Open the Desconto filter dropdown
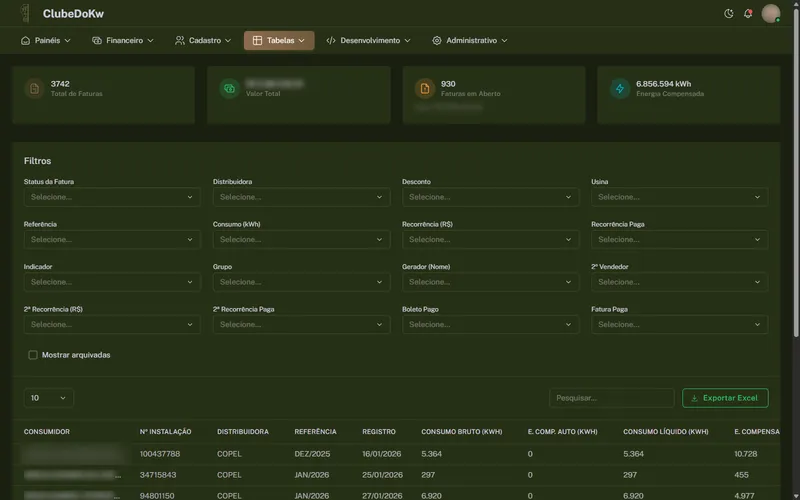The width and height of the screenshot is (800, 500). [x=490, y=197]
